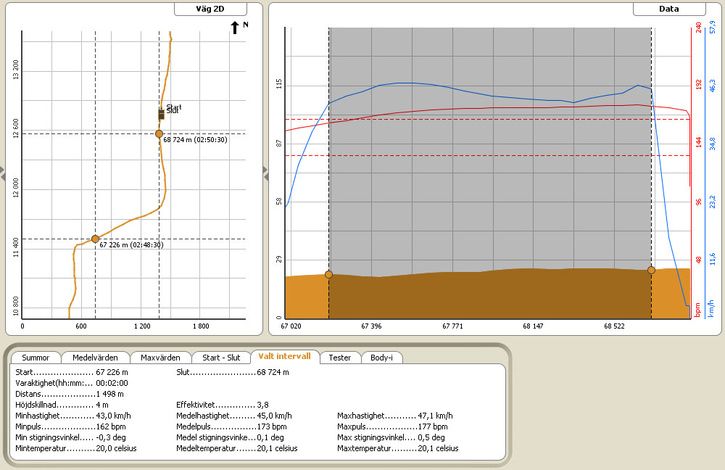
Task: Collapse panel arrow left of Väg 2D
Action: [x=2, y=173]
